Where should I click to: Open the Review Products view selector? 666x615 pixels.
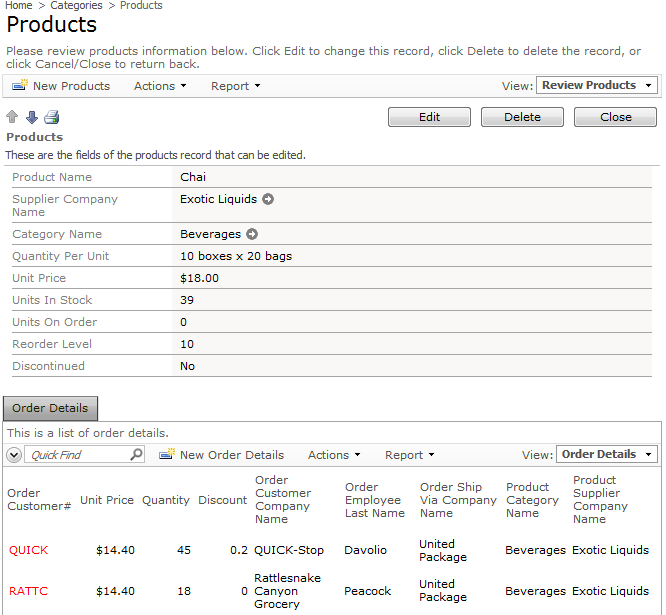pos(597,85)
